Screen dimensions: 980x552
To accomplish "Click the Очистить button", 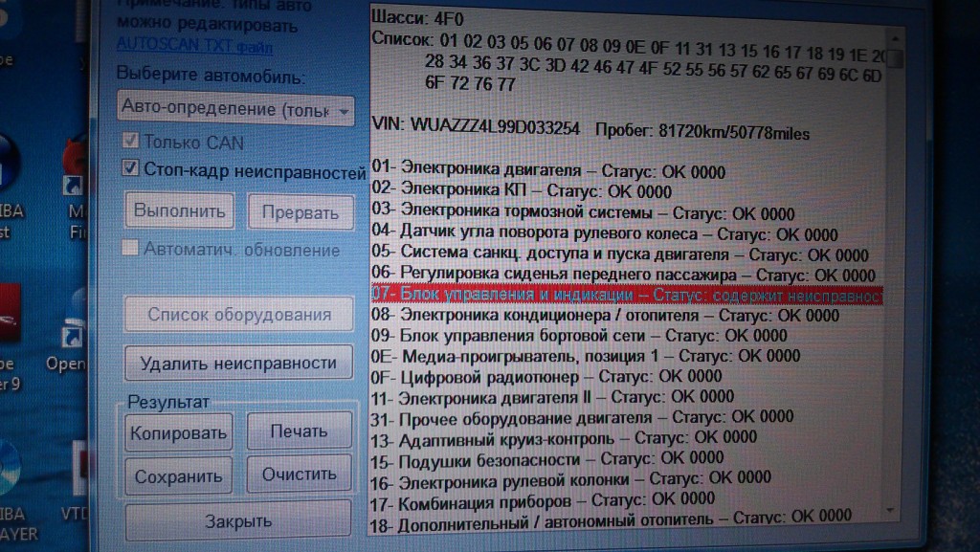I will [x=299, y=474].
